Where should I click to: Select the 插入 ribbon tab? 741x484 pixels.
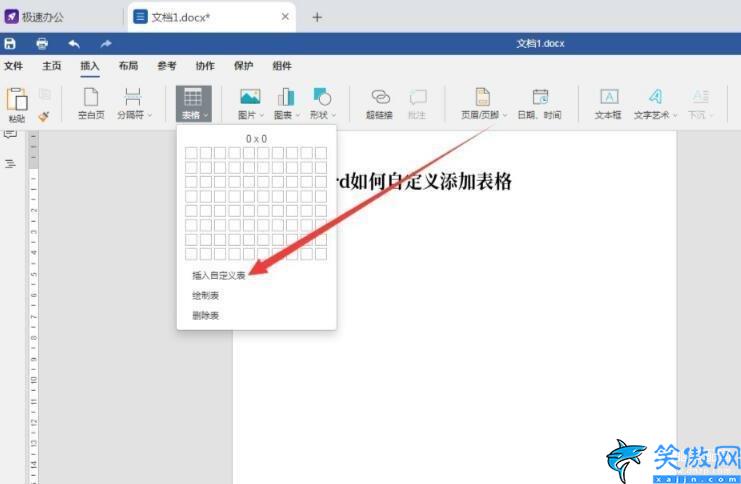click(x=90, y=66)
